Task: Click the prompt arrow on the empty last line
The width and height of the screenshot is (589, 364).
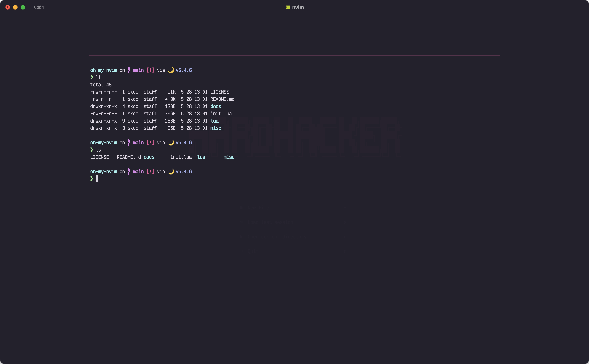Action: [x=92, y=179]
